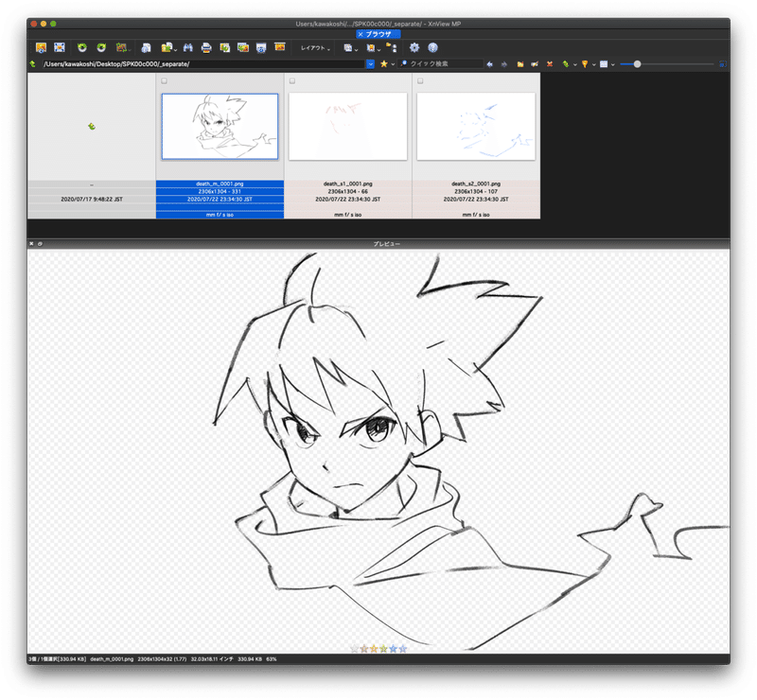
Task: Click '2306x1304 - 66' size text
Action: (x=347, y=192)
